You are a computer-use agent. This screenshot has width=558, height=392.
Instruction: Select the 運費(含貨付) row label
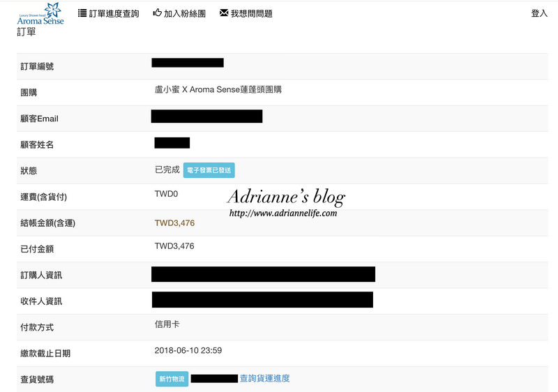[x=43, y=197]
